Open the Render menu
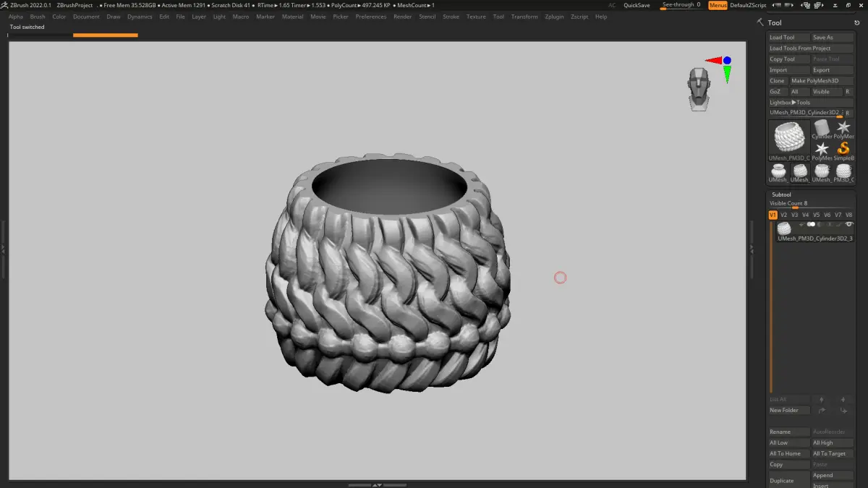 pyautogui.click(x=402, y=17)
